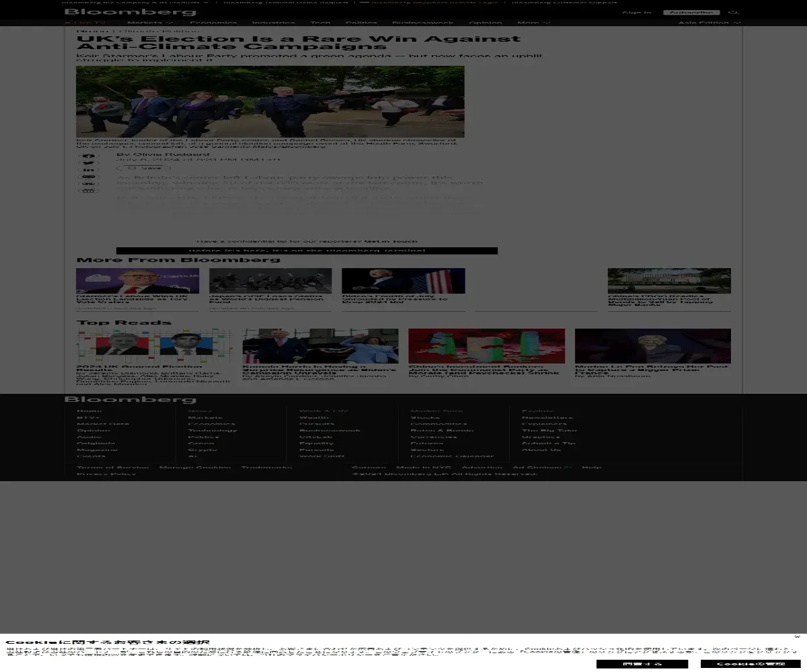Click Privacy Policy in footer
The width and height of the screenshot is (807, 672).
(x=106, y=474)
